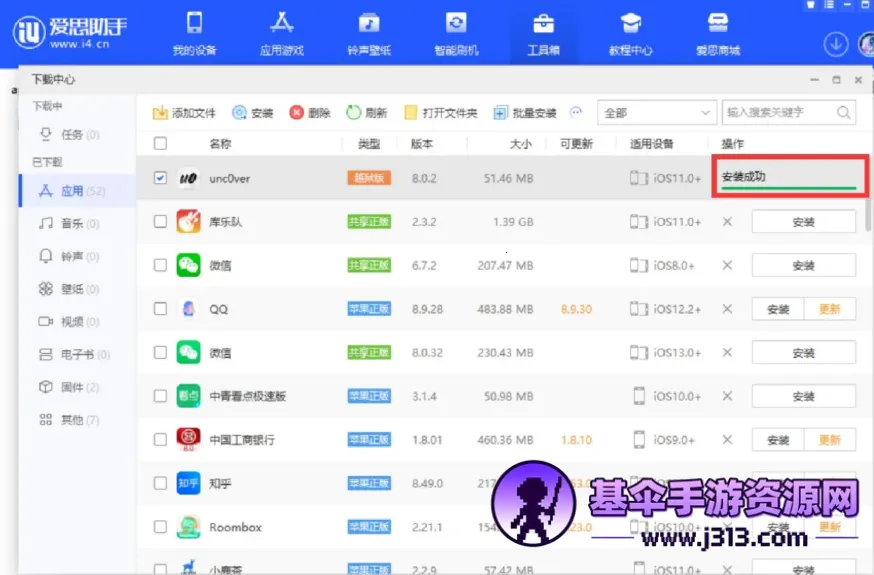This screenshot has height=575, width=874.
Task: Check the 微信 6.7.2 row checkbox
Action: pyautogui.click(x=160, y=265)
